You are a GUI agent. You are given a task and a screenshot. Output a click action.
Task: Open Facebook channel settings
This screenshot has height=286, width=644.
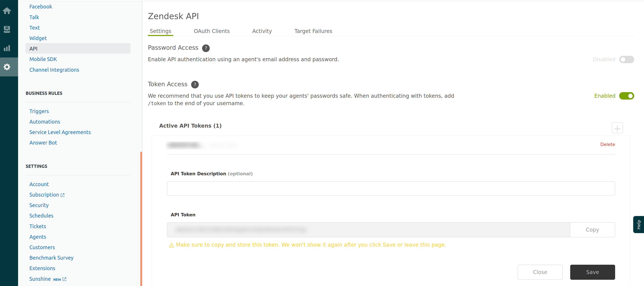coord(41,7)
